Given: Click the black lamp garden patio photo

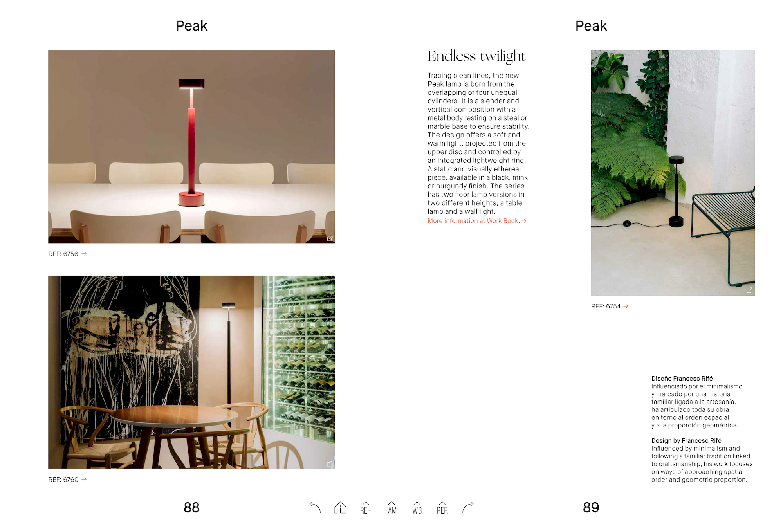Looking at the screenshot, I should 673,173.
